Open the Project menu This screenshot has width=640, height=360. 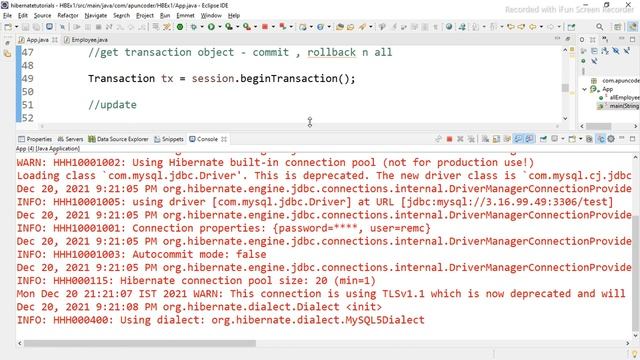tap(144, 16)
